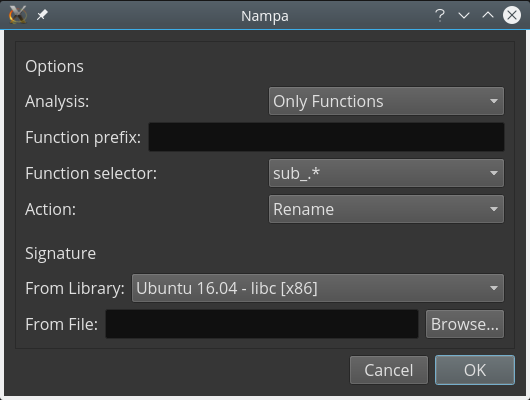Screen dimensions: 530x400
Task: Focus the Function prefix text field
Action: (327, 137)
